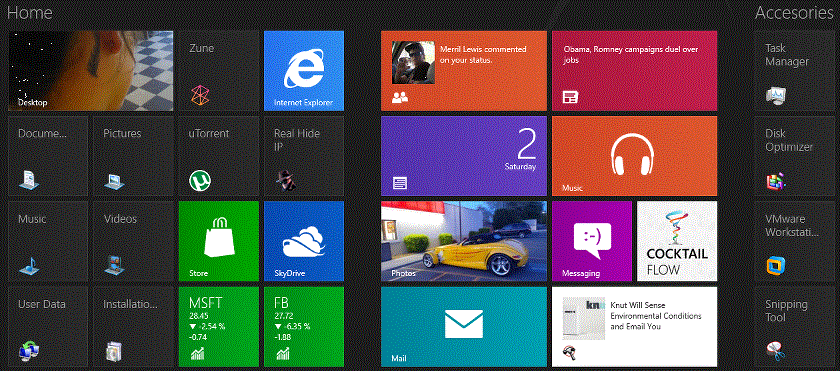Click FB price value 27.72
The image size is (840, 371).
(283, 316)
